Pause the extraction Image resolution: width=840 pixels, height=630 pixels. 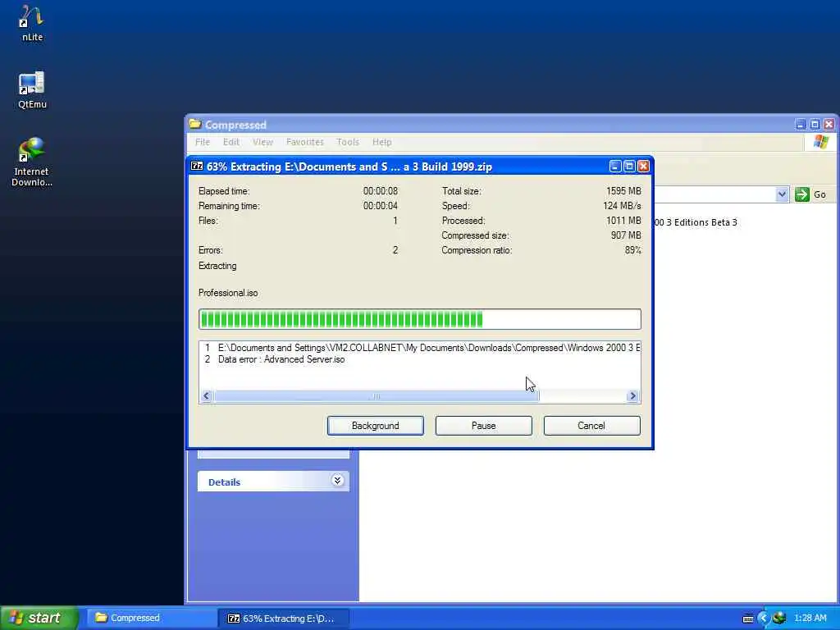(483, 426)
